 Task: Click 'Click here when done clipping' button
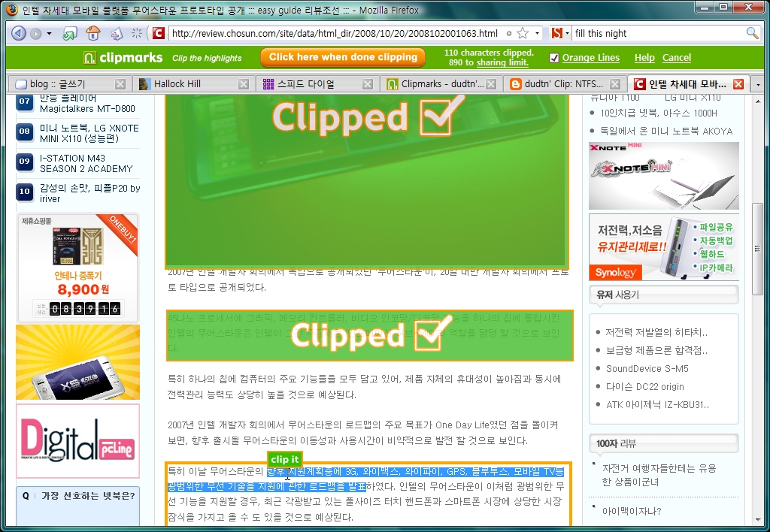click(x=343, y=57)
